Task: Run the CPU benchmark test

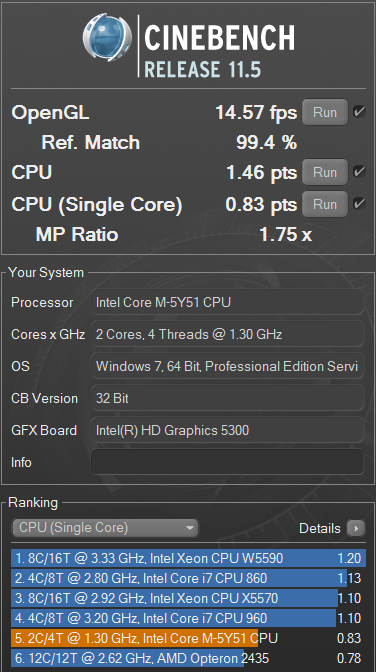Action: pyautogui.click(x=325, y=172)
